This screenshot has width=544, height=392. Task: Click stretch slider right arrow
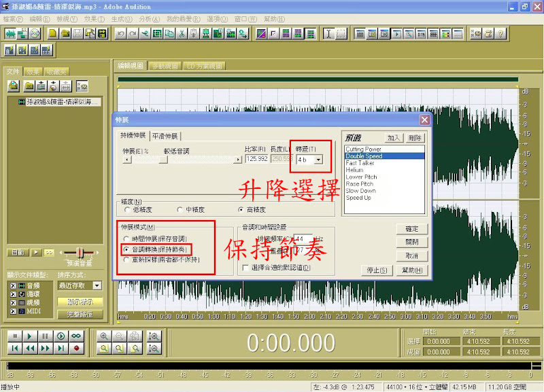pyautogui.click(x=237, y=160)
